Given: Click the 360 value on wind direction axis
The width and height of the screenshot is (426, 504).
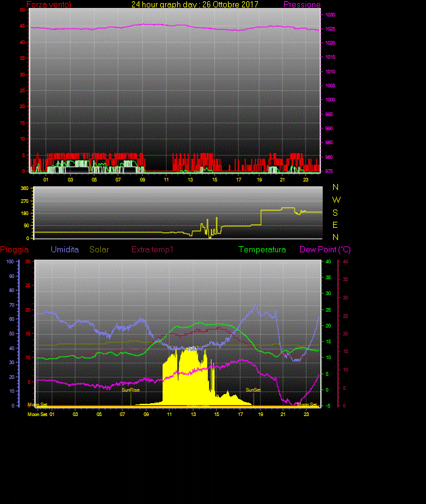Looking at the screenshot, I should 25,188.
